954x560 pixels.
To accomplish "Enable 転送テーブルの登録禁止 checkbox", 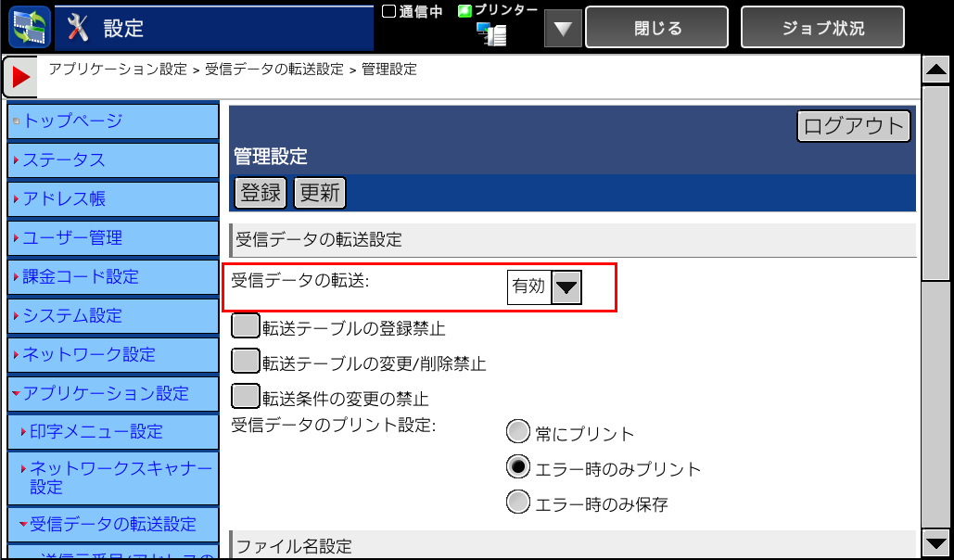I will pyautogui.click(x=245, y=327).
